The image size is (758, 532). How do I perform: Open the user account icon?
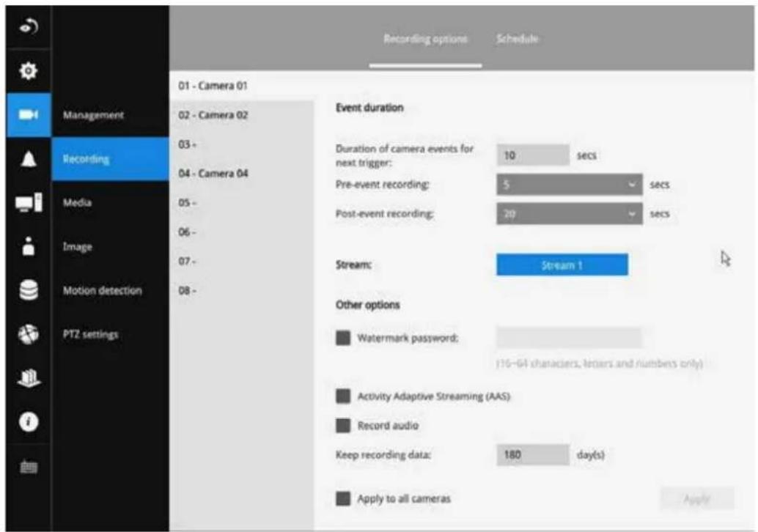[29, 246]
